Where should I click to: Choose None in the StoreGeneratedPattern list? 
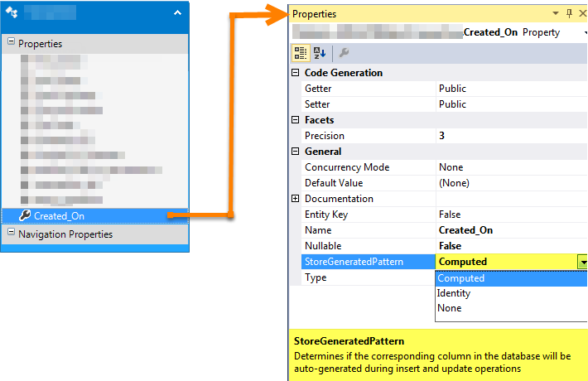point(450,308)
